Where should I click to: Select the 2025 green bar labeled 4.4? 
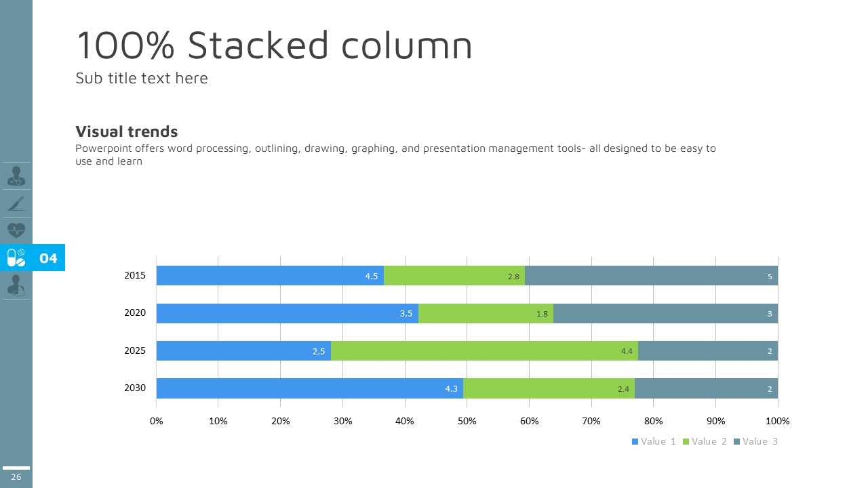484,351
